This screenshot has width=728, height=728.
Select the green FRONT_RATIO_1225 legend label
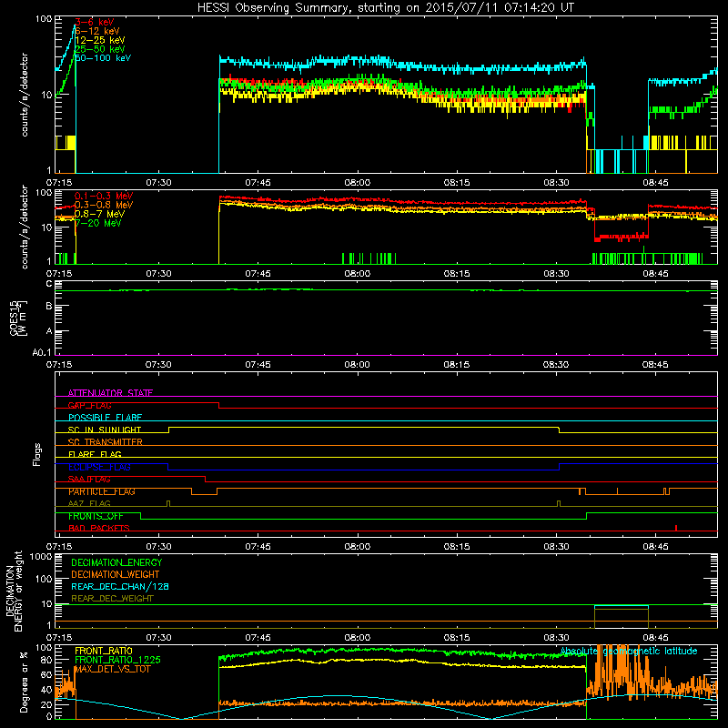[117, 660]
